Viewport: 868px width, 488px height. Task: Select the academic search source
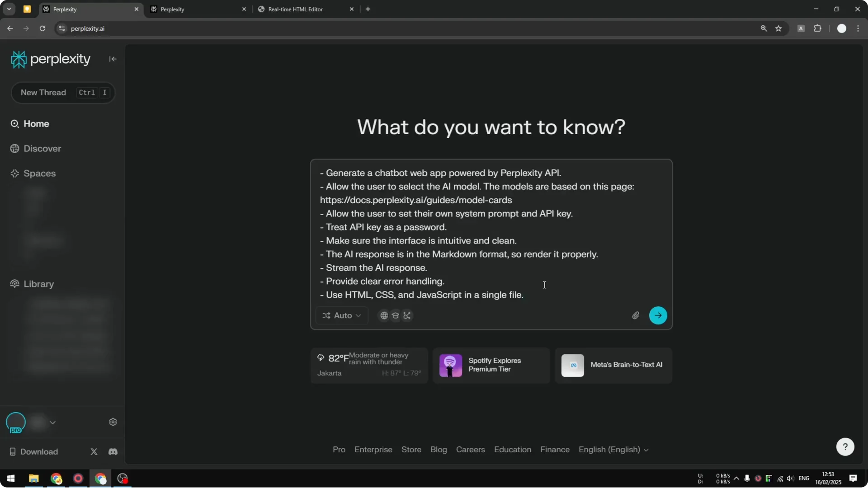pyautogui.click(x=396, y=315)
